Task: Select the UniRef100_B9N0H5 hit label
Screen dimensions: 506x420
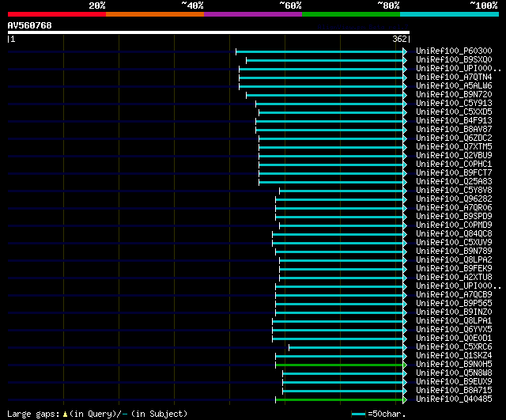Action: pyautogui.click(x=454, y=365)
